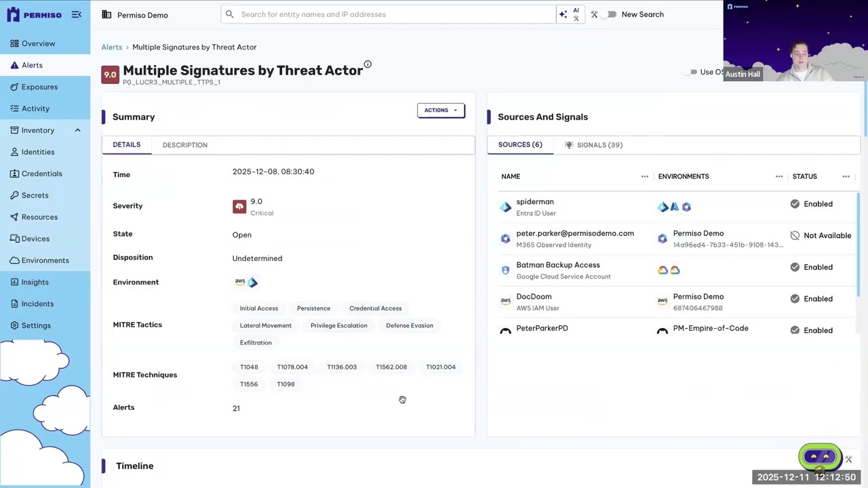Click technique T1136.003 tag
This screenshot has height=488, width=868.
342,367
